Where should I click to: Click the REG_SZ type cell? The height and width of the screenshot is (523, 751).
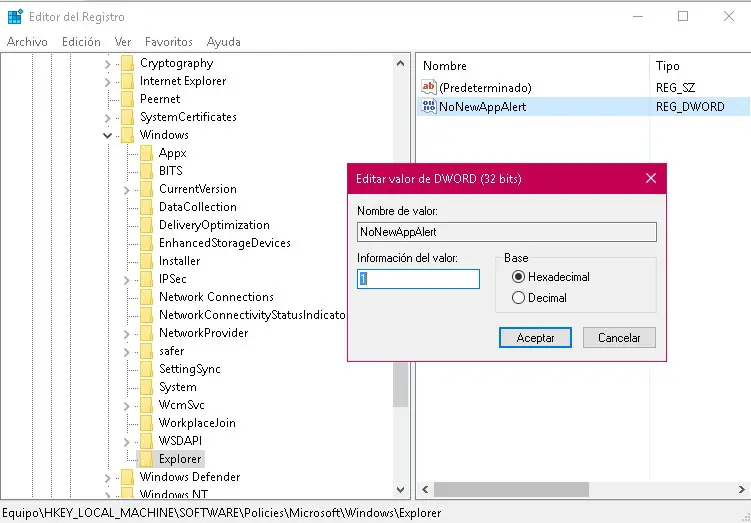coord(675,88)
